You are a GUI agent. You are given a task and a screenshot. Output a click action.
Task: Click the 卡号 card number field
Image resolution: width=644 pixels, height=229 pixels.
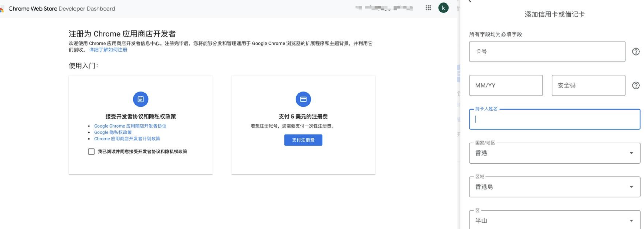(x=547, y=51)
